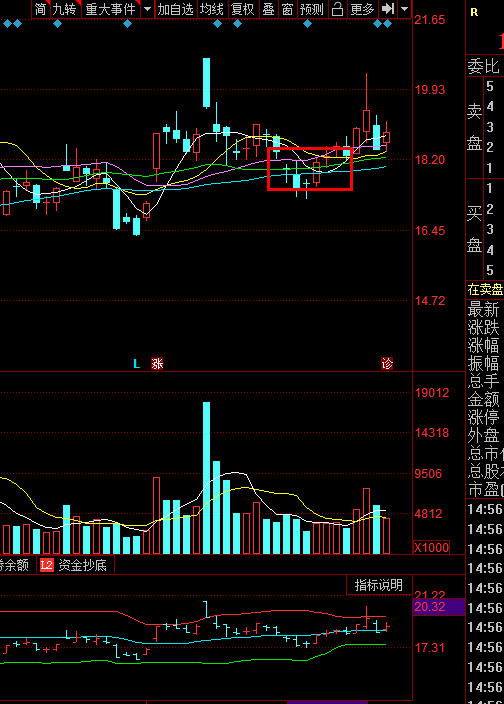Click the red 涨 marker on the chart
The image size is (504, 704).
click(x=157, y=363)
